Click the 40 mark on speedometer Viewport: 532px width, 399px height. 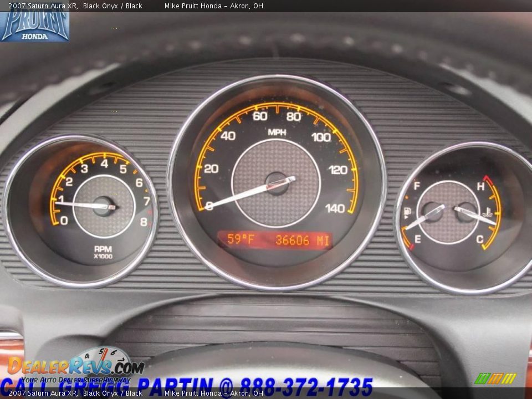coord(228,136)
